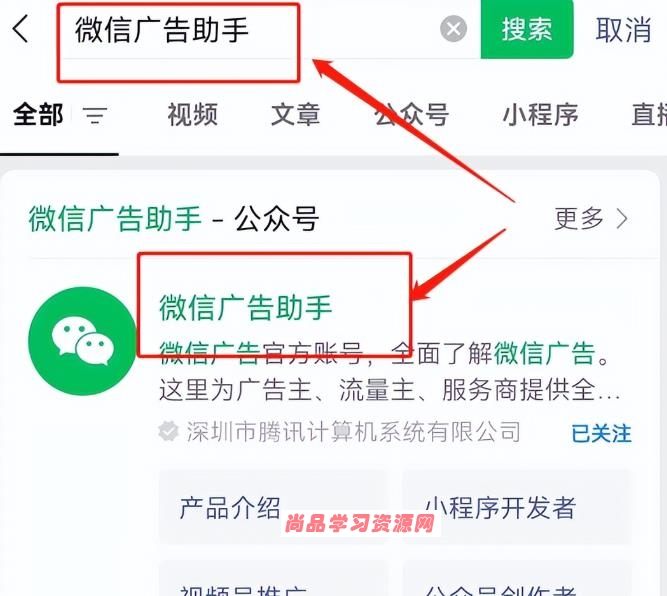
Task: Expand more results via 更多 chevron
Action: (x=591, y=219)
